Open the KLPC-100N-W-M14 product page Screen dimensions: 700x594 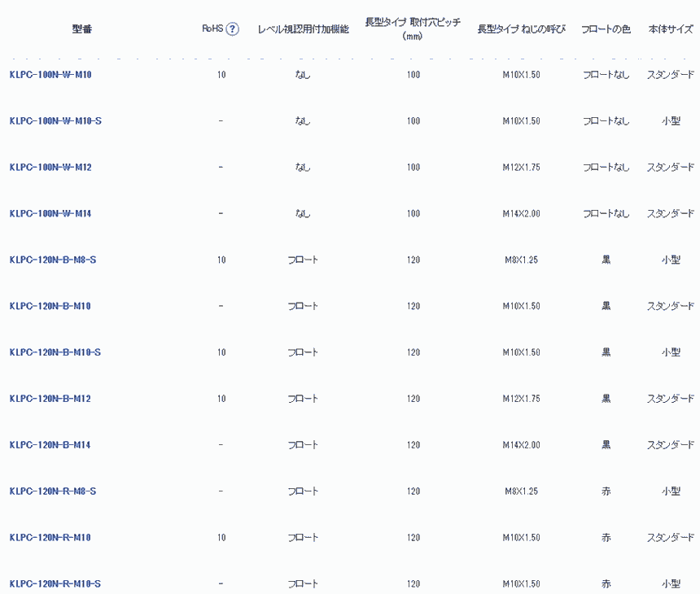tap(50, 214)
